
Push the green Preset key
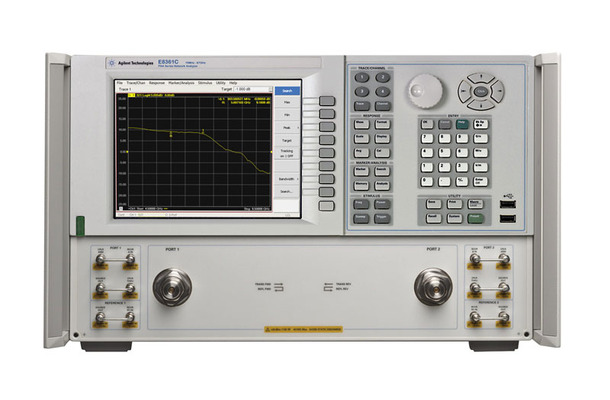point(475,218)
